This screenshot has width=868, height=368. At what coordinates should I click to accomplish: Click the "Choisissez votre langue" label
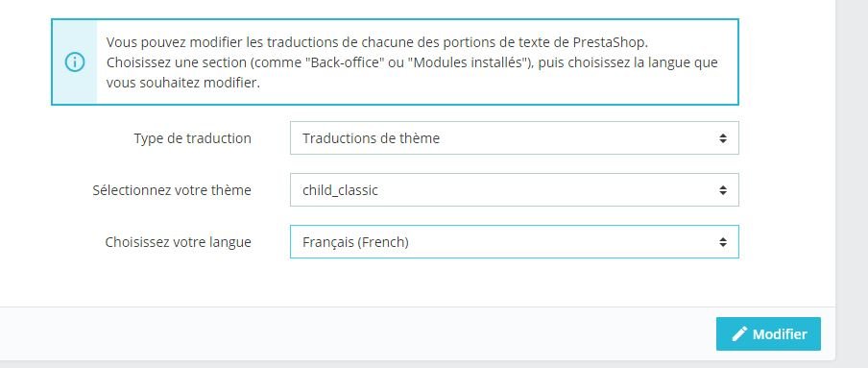coord(178,242)
